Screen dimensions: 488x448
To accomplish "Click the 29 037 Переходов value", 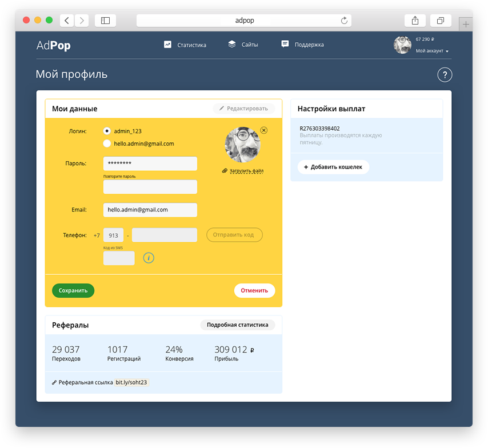I will click(x=66, y=349).
